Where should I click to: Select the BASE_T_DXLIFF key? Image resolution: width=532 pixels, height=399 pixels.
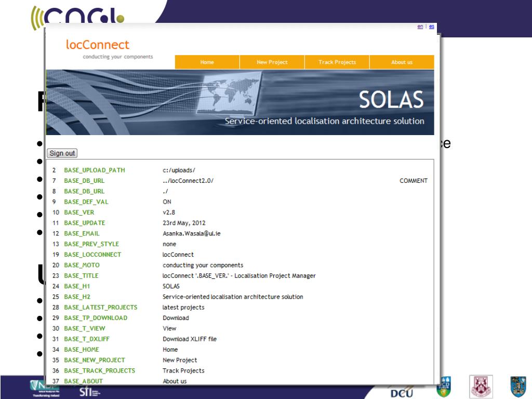coord(87,339)
